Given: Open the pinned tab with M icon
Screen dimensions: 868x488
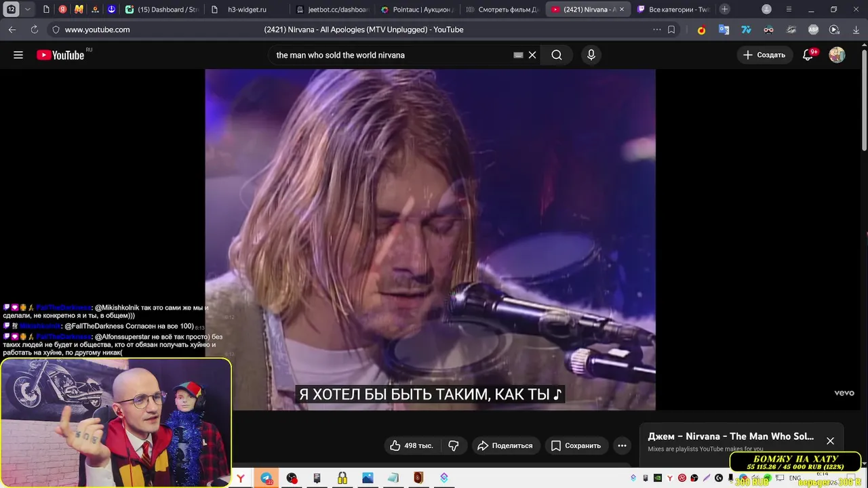Looking at the screenshot, I should coord(79,9).
